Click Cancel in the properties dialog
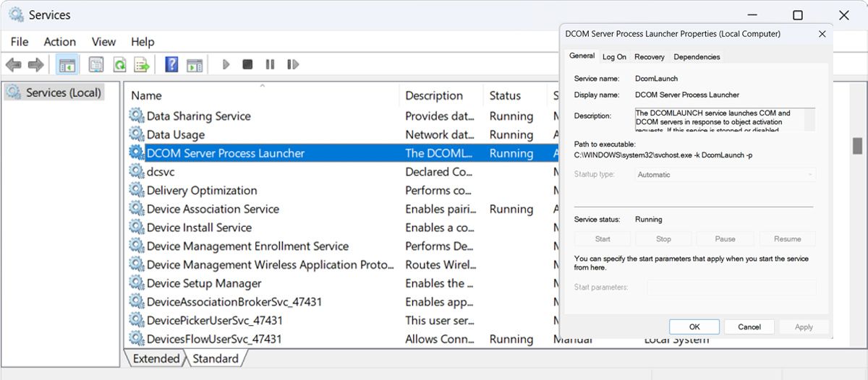 [749, 327]
